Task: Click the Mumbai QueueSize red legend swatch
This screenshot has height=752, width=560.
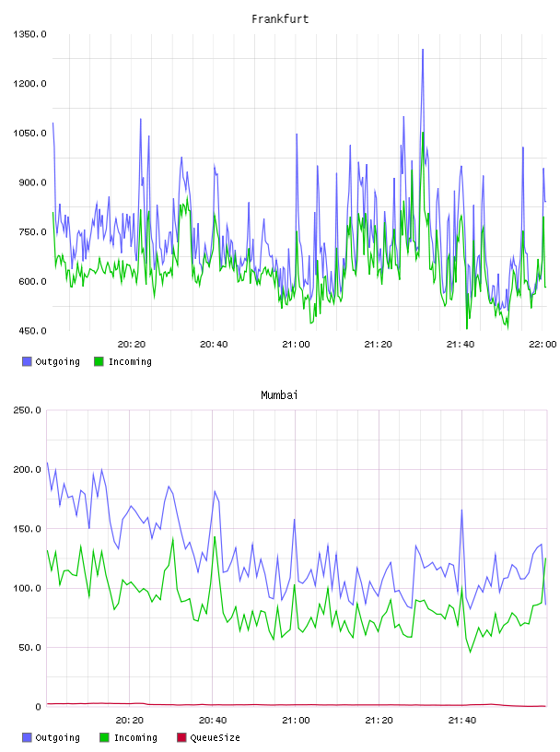Action: pyautogui.click(x=181, y=737)
